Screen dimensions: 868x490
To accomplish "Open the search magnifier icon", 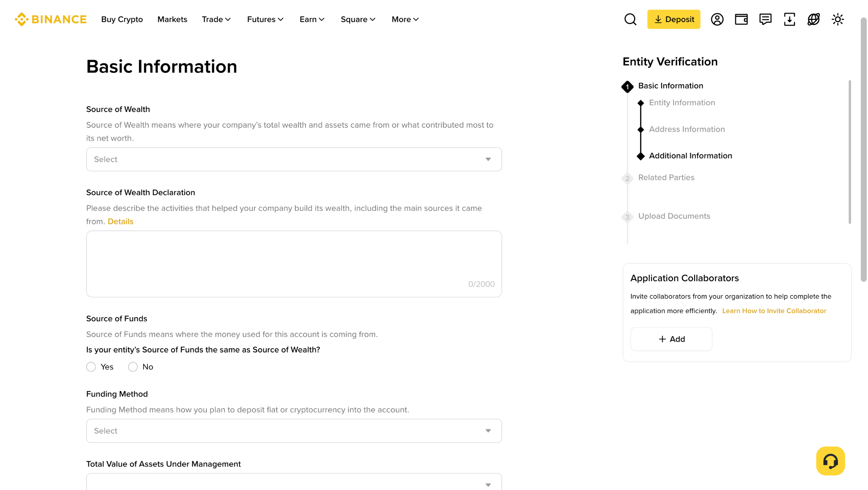I will pyautogui.click(x=630, y=20).
